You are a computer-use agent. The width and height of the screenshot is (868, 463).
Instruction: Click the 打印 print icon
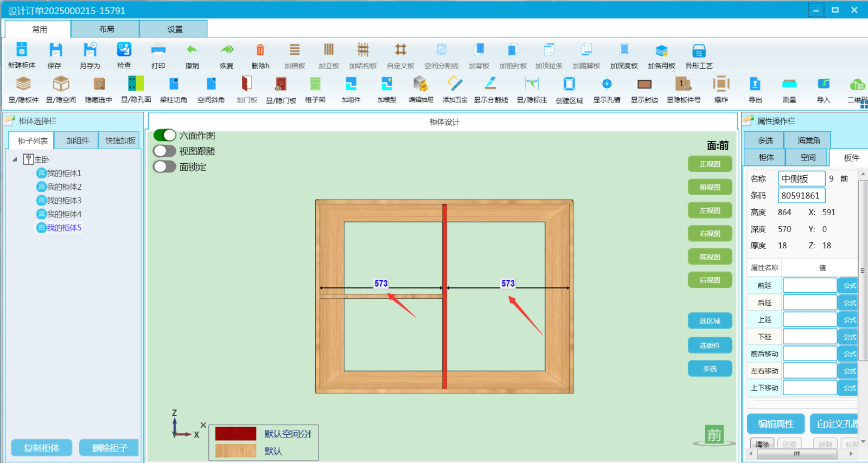pyautogui.click(x=158, y=50)
